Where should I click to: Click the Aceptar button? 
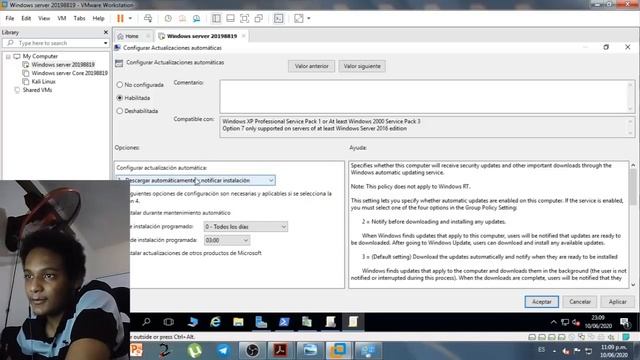coord(542,302)
